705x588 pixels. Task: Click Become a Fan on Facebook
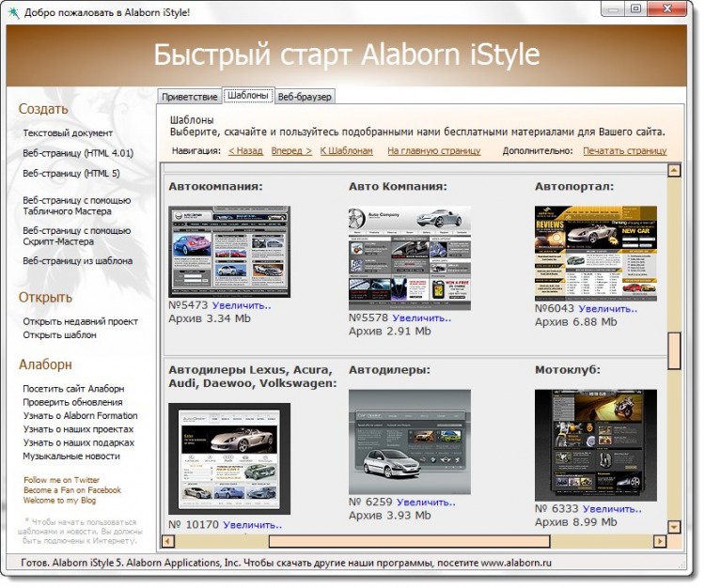[72, 490]
